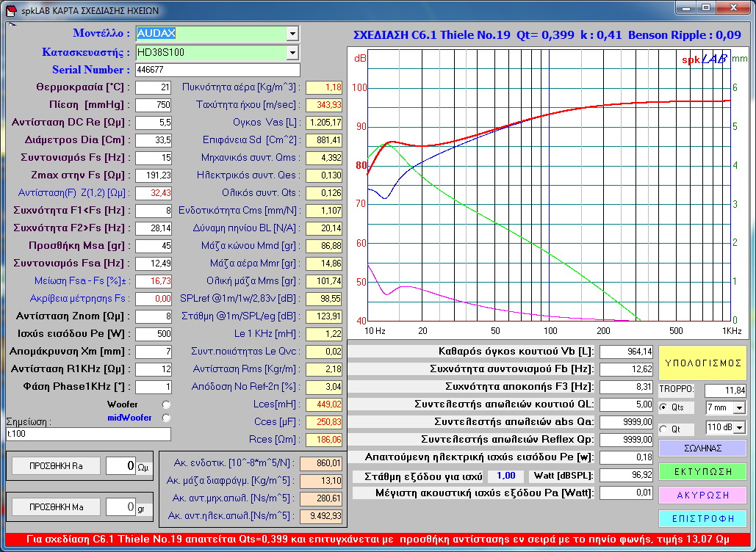
Task: Click the Zmax στην Fs field 191,23
Action: click(x=154, y=175)
